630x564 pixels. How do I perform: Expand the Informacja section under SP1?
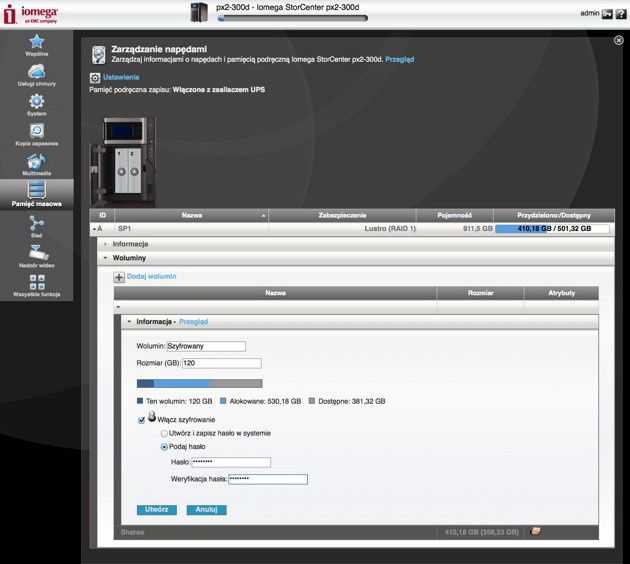(106, 244)
